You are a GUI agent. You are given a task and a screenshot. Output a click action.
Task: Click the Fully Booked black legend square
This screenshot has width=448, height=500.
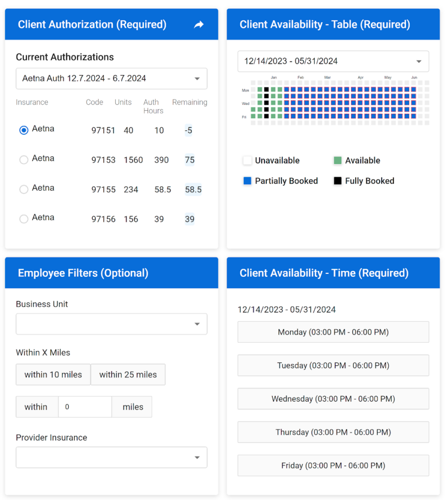(x=339, y=181)
